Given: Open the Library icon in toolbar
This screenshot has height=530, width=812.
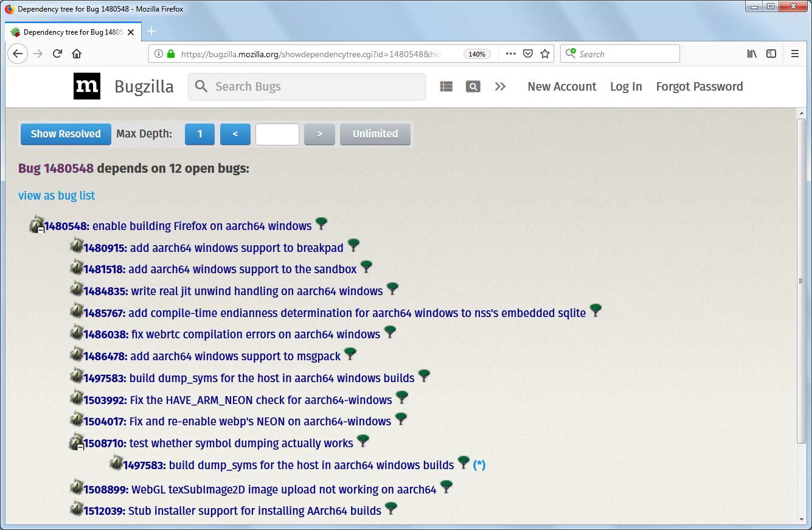Looking at the screenshot, I should 752,54.
